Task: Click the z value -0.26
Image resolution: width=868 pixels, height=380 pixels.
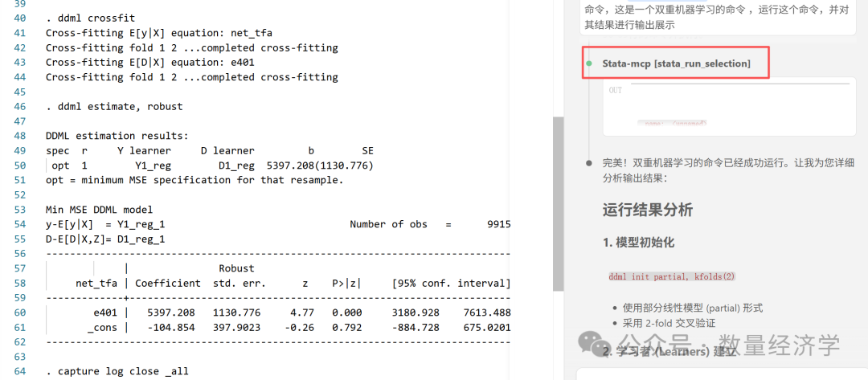Action: 300,328
